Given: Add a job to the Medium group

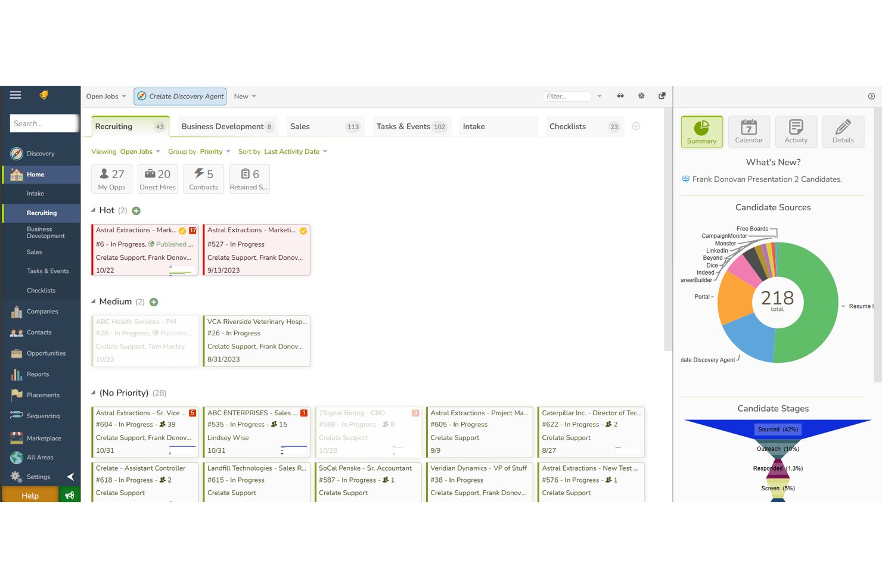Looking at the screenshot, I should (x=154, y=302).
